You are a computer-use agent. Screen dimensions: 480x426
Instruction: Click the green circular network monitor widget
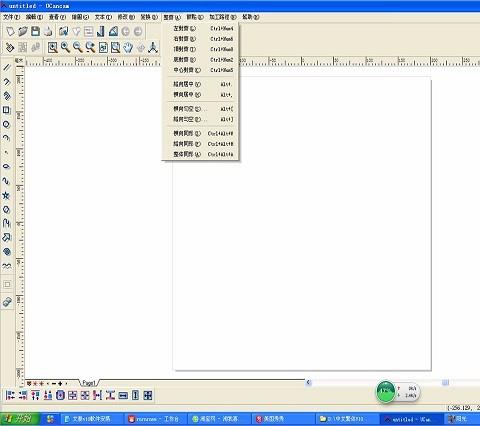tap(386, 392)
